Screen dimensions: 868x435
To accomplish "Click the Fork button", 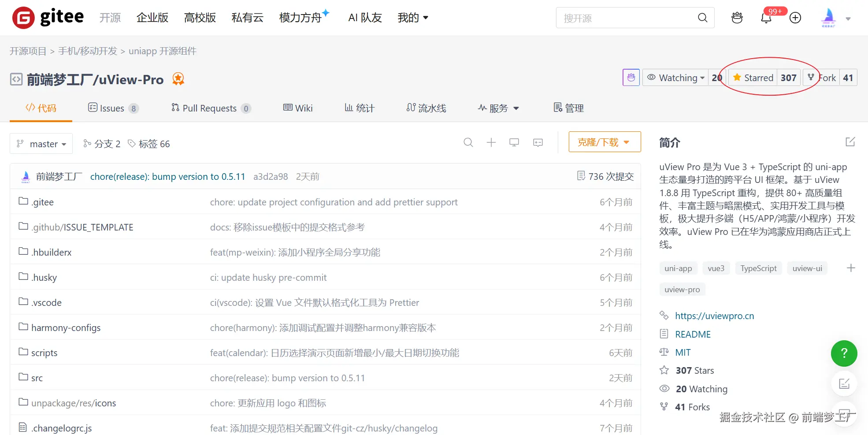I will coord(822,78).
